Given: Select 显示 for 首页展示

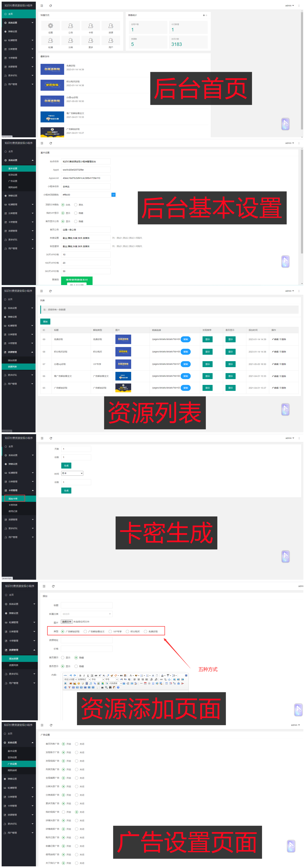Looking at the screenshot, I should point(63,658).
